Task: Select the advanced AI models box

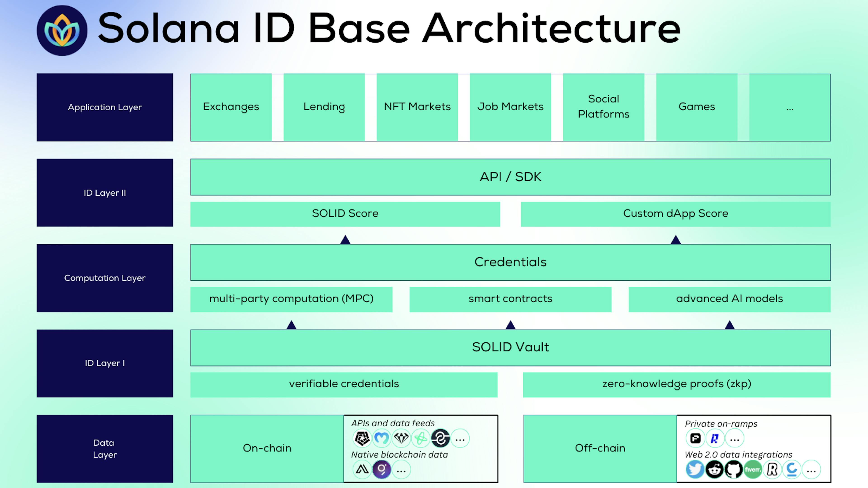Action: (x=729, y=299)
